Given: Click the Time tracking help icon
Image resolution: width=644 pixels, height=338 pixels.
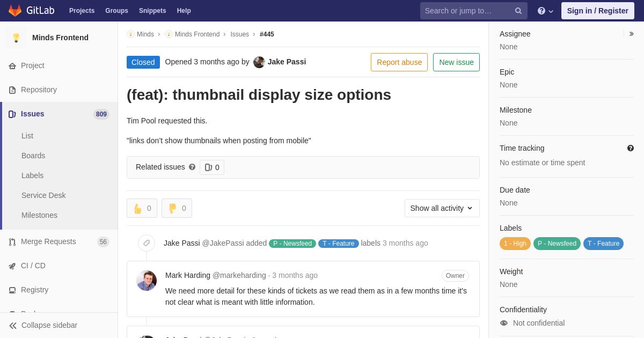Looking at the screenshot, I should pyautogui.click(x=631, y=148).
